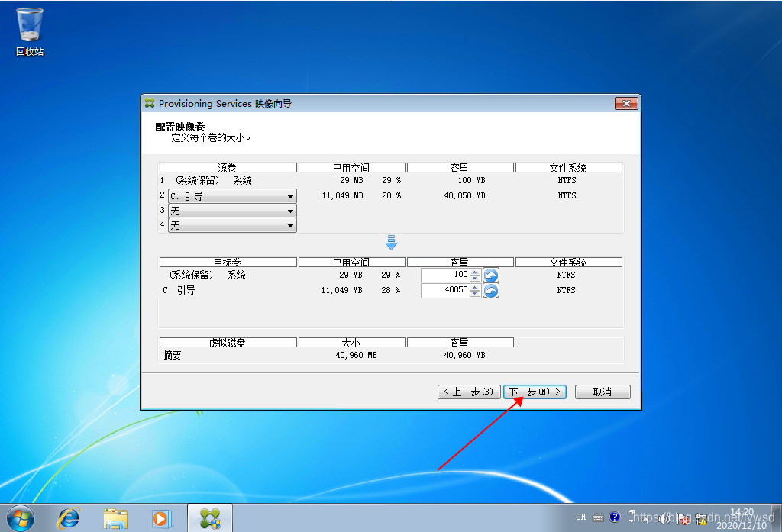
Task: Click the CH language indicator in the taskbar
Action: click(x=580, y=517)
